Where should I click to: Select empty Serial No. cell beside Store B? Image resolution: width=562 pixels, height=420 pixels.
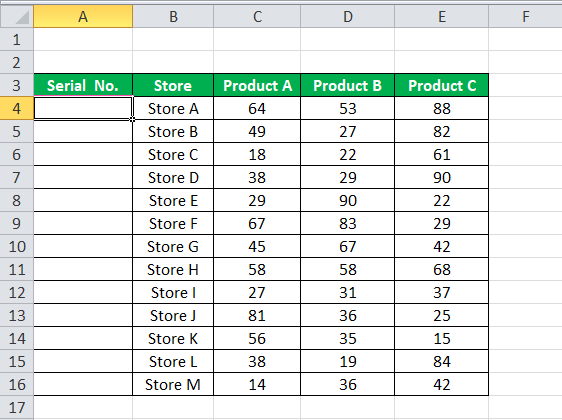83,131
